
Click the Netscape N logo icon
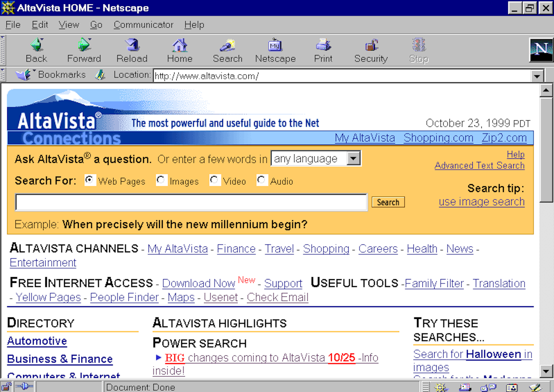pyautogui.click(x=541, y=50)
